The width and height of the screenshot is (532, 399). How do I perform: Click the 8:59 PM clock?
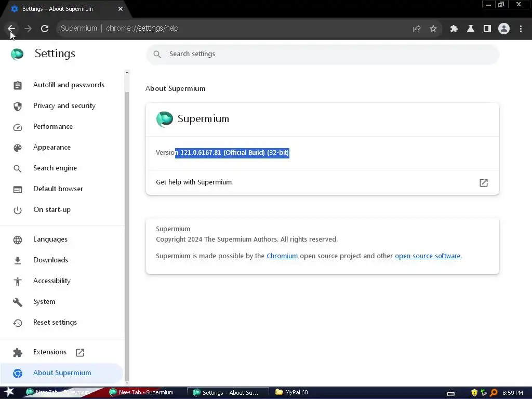pyautogui.click(x=512, y=393)
